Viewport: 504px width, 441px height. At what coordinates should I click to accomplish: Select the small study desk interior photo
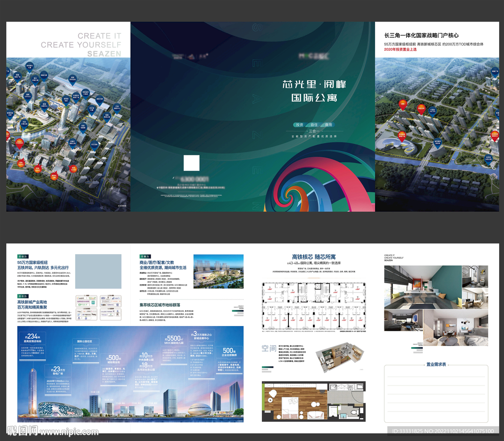(x=475, y=298)
